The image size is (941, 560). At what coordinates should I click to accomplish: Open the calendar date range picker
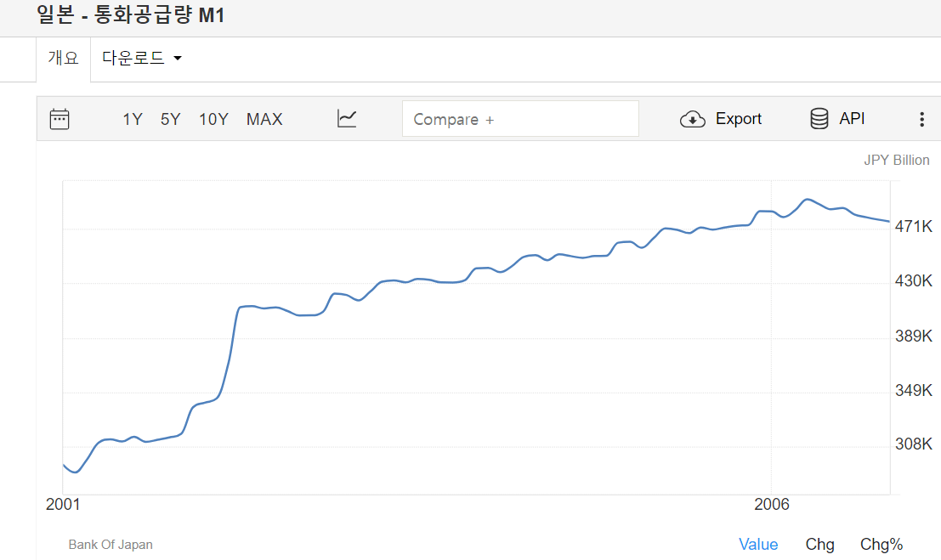60,119
